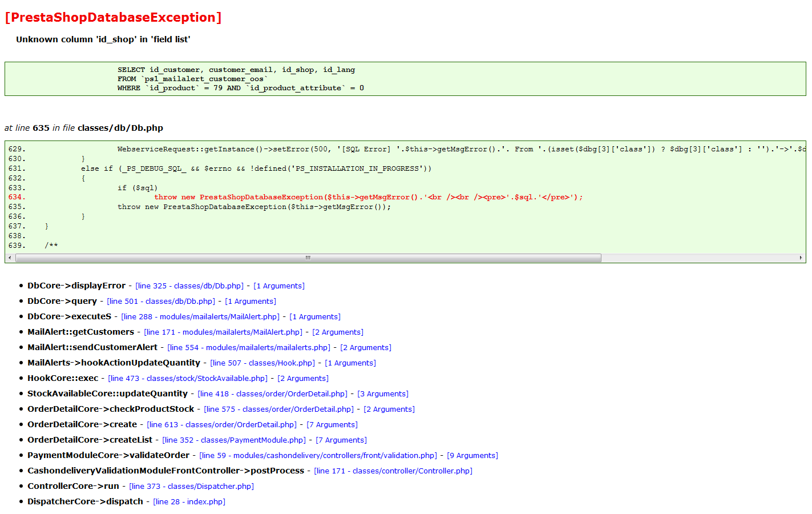Open OrderDetailCore->create line 613 link
Screen dimensions: 812x514
coord(221,425)
